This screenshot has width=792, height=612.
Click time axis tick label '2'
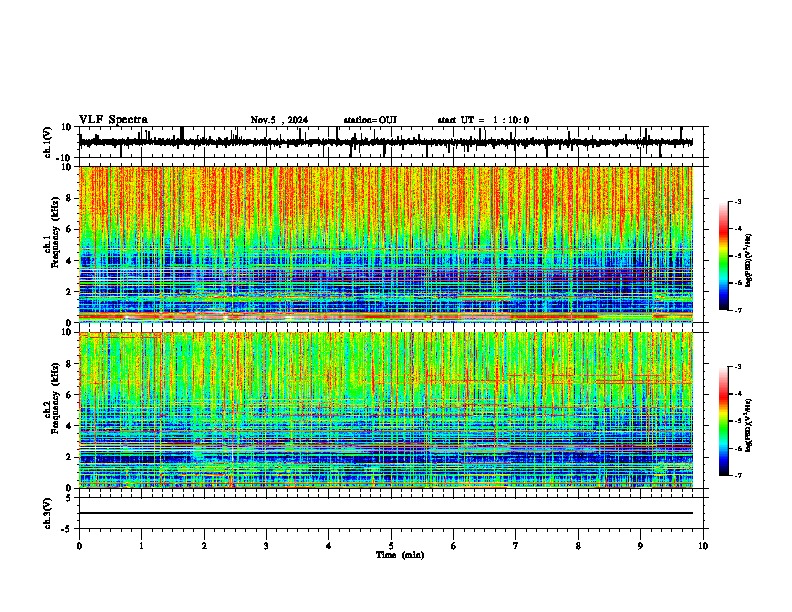204,546
